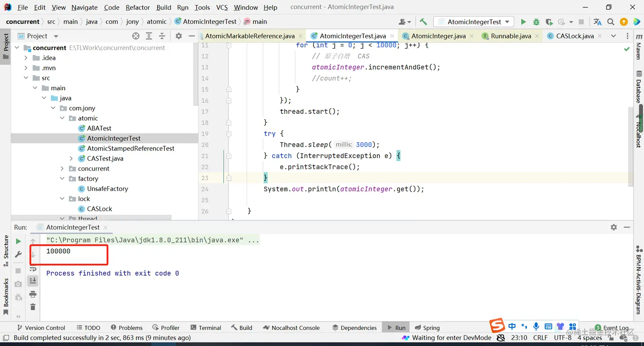Open the VCS menu
644x346 pixels.
coord(222,7)
